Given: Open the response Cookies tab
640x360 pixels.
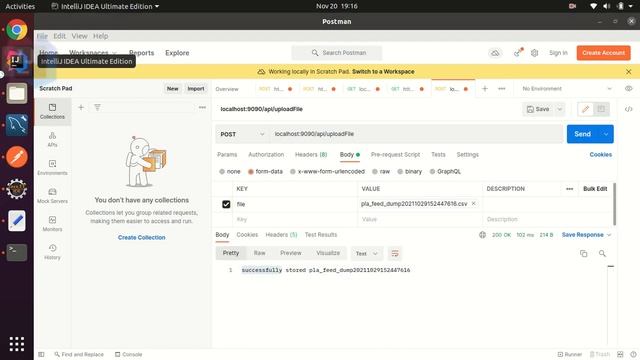Looking at the screenshot, I should (x=247, y=235).
